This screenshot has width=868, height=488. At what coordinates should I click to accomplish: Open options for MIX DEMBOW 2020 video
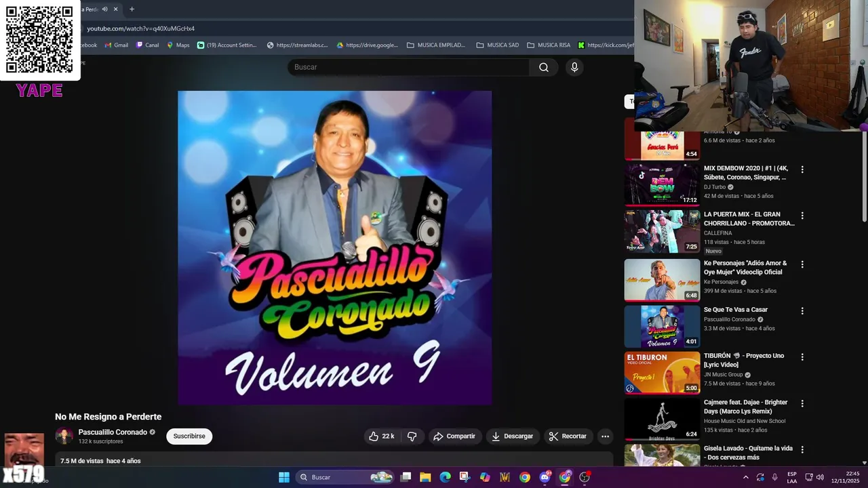[x=802, y=169]
